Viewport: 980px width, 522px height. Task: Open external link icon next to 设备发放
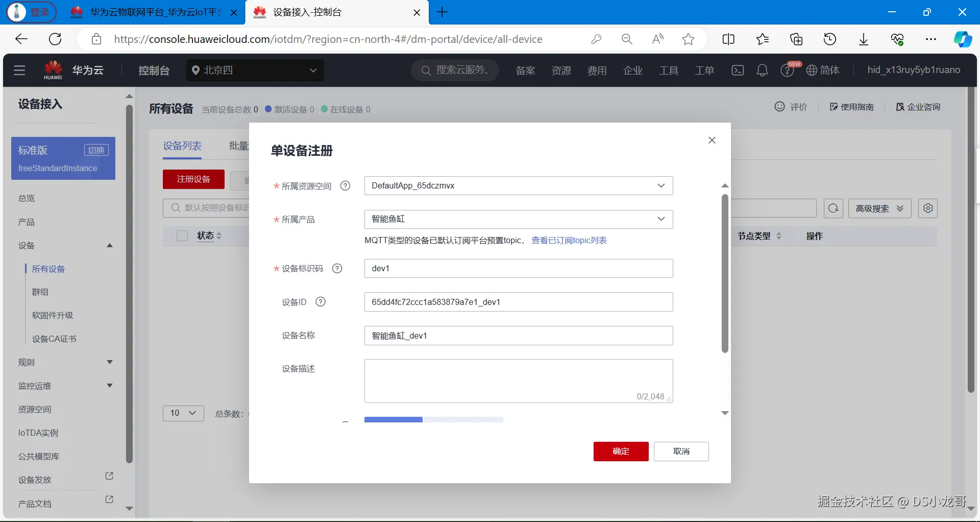(x=109, y=476)
